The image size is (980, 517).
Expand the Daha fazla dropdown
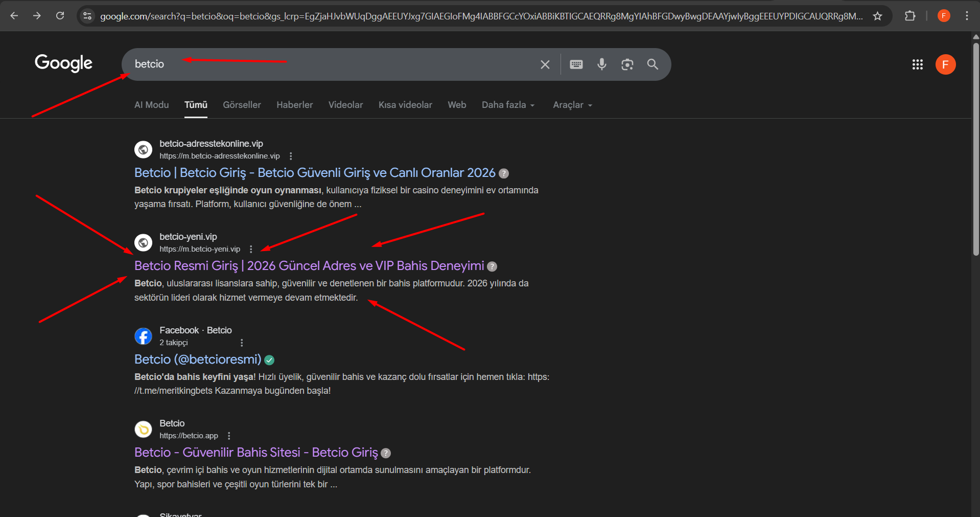point(508,105)
